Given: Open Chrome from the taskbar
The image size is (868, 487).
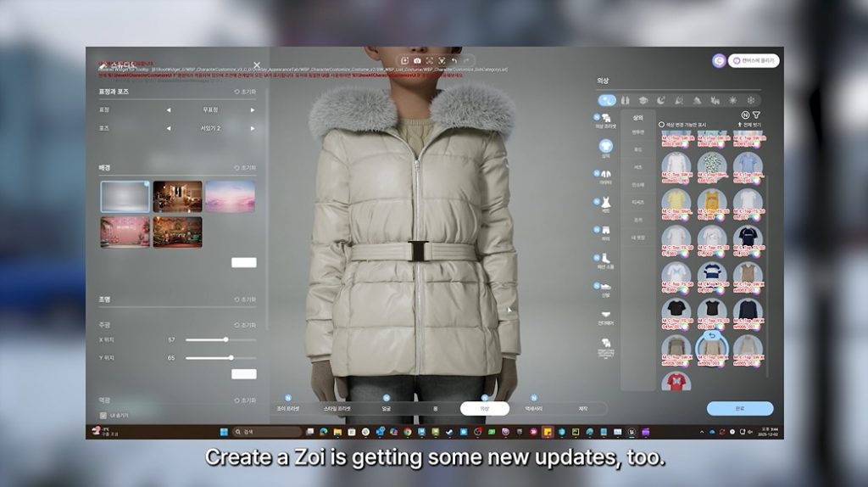Looking at the screenshot, I should pos(408,432).
